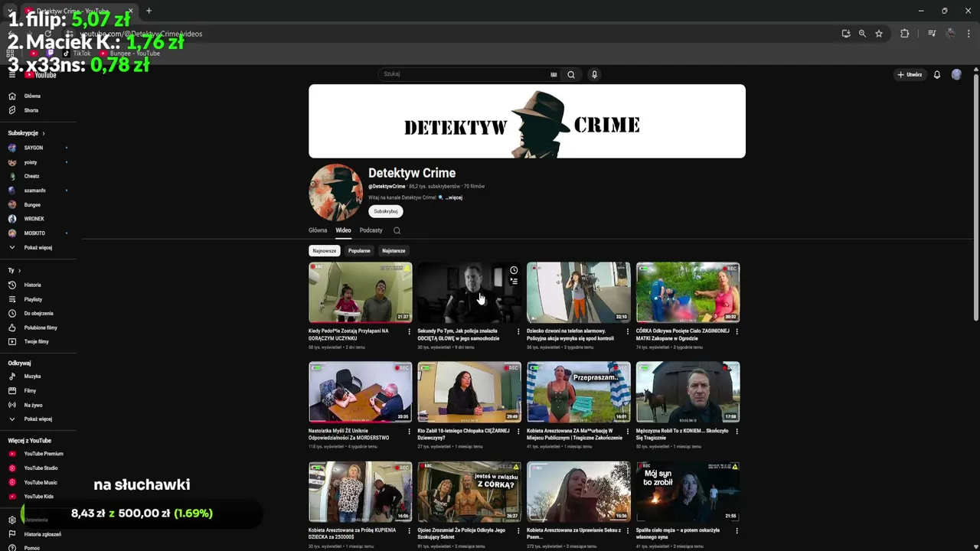Expand Pokaż więcej under Odkrywaj
Screen dimensions: 980x551
click(x=38, y=419)
